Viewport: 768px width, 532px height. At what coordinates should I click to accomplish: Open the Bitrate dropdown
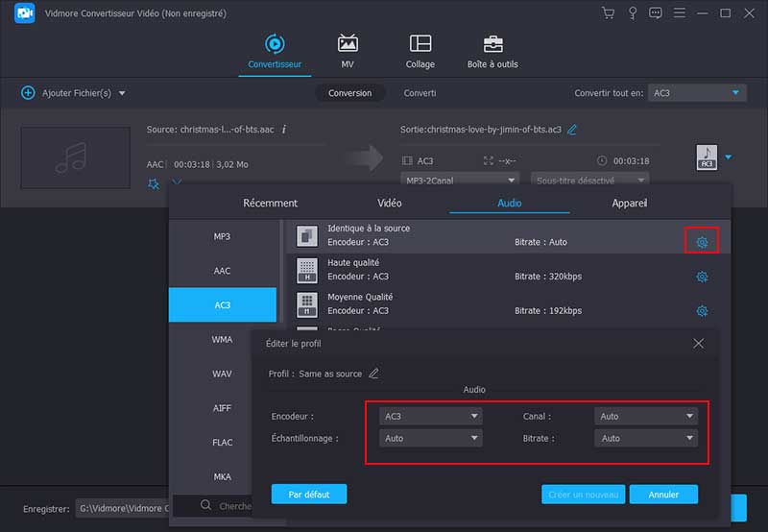646,438
